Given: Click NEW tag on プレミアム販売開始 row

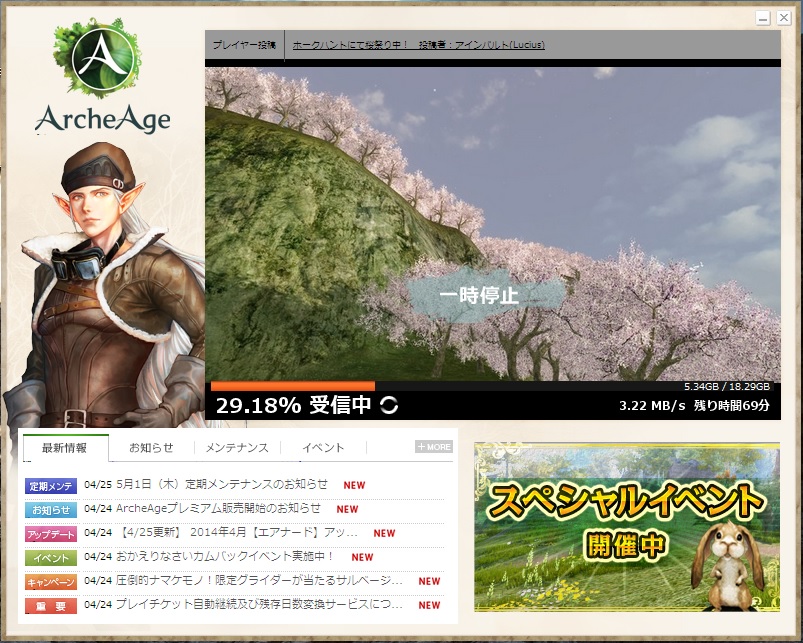Looking at the screenshot, I should coord(347,509).
